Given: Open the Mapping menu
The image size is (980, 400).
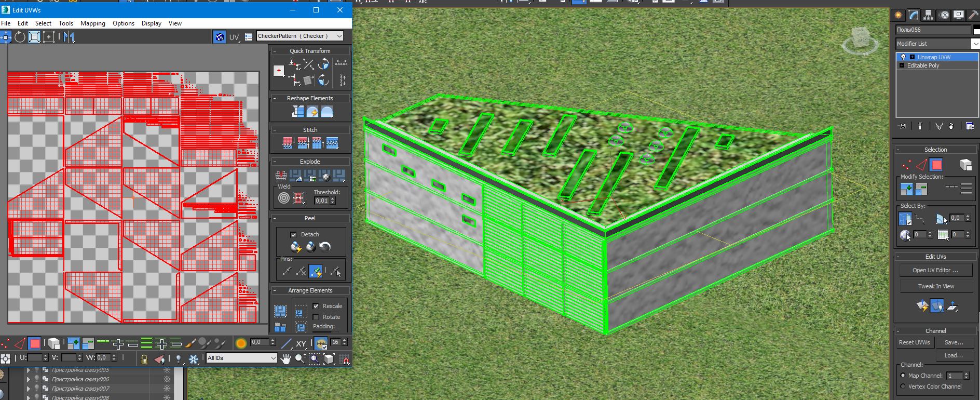Looking at the screenshot, I should click(x=93, y=23).
